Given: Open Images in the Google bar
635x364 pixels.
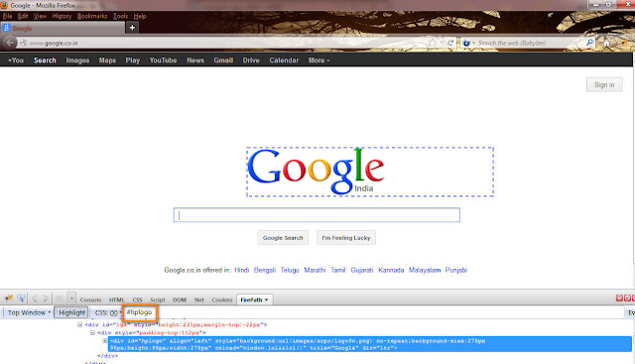Looking at the screenshot, I should 77,61.
